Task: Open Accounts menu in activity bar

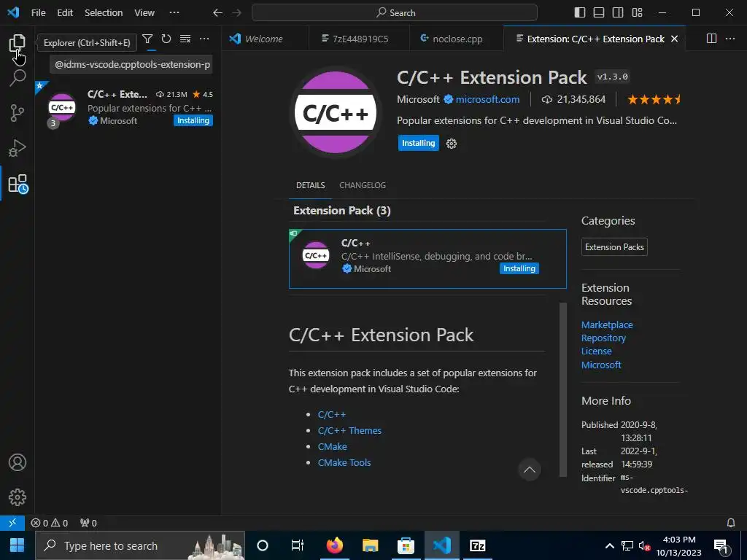Action: click(x=18, y=462)
